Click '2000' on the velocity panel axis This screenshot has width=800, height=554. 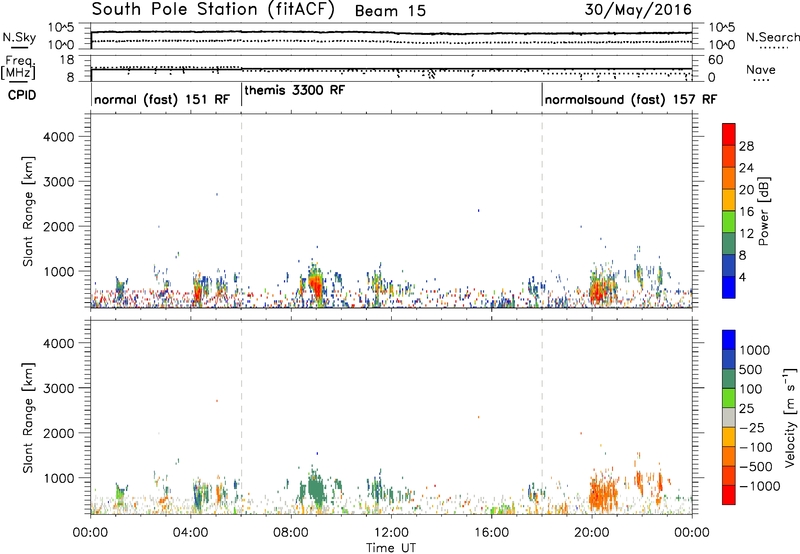pyautogui.click(x=59, y=433)
